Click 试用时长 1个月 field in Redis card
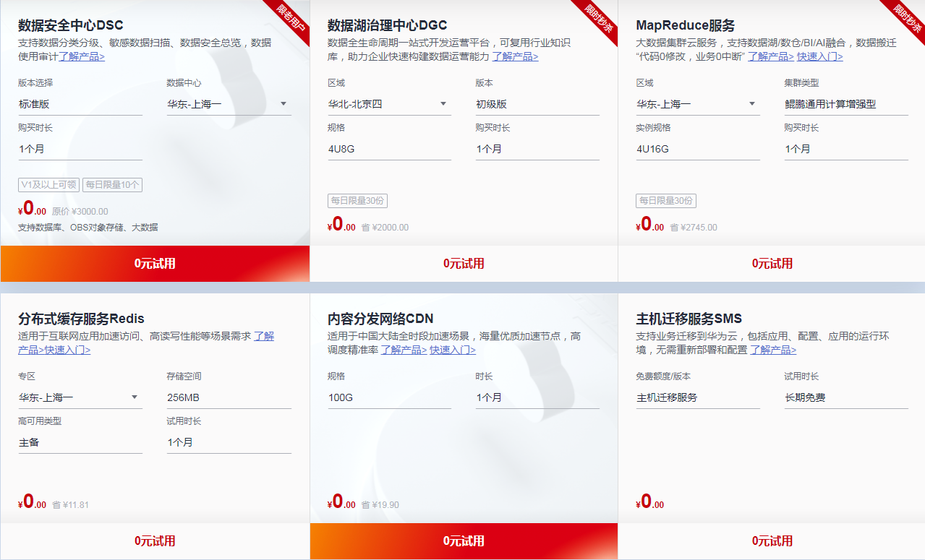The height and width of the screenshot is (560, 925). (x=229, y=442)
